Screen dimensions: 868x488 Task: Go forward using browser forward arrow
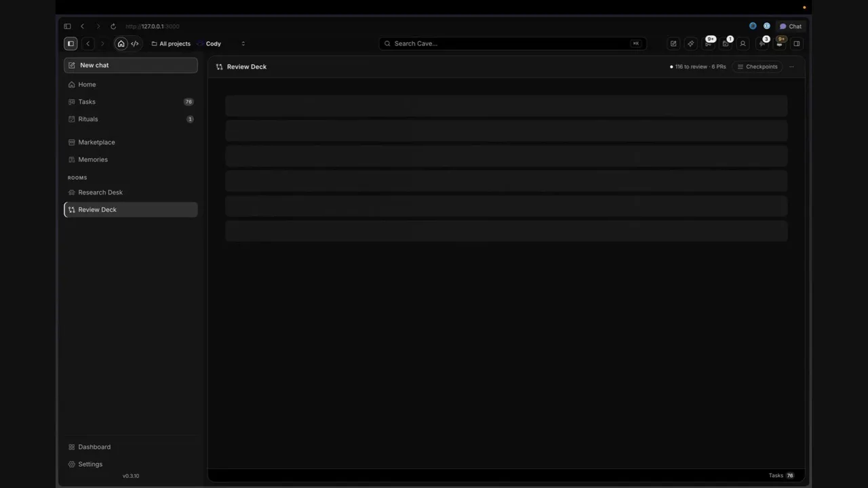point(98,26)
